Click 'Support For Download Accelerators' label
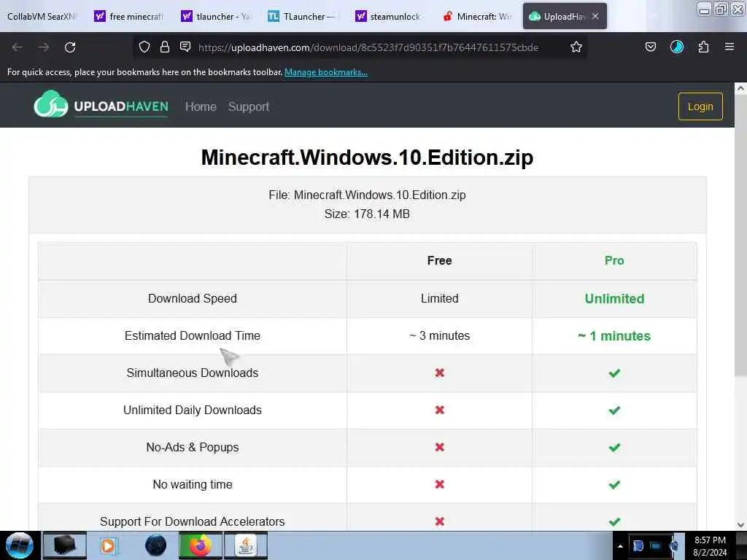The height and width of the screenshot is (560, 747). click(x=193, y=521)
